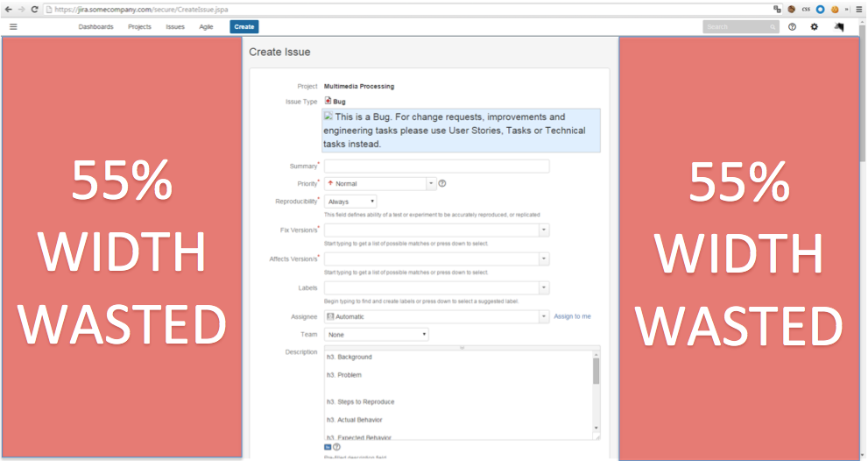This screenshot has height=461, width=868.
Task: Show hidden extensions with the chevron icon
Action: pyautogui.click(x=847, y=10)
